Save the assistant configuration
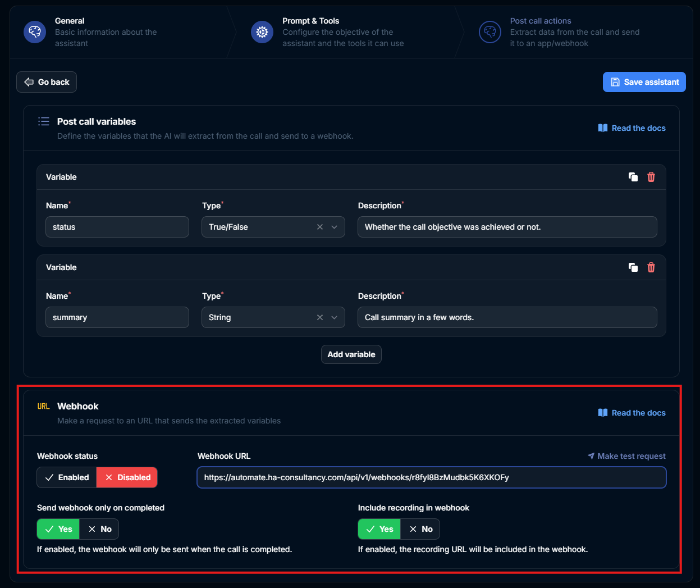Image resolution: width=700 pixels, height=588 pixels. (644, 81)
